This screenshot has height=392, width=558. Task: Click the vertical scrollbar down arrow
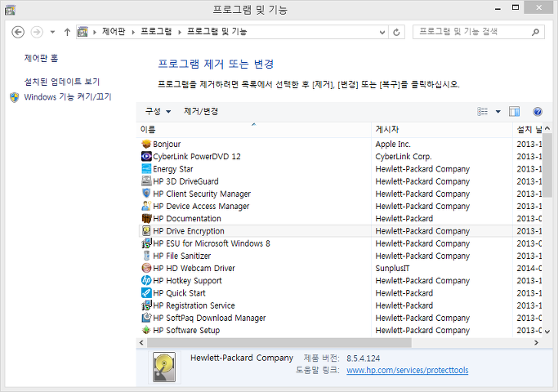[547, 332]
